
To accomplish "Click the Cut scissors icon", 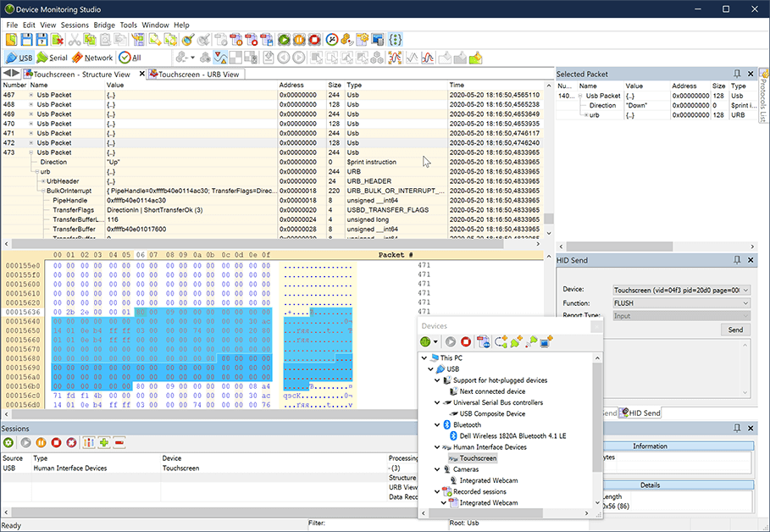I will [75, 40].
